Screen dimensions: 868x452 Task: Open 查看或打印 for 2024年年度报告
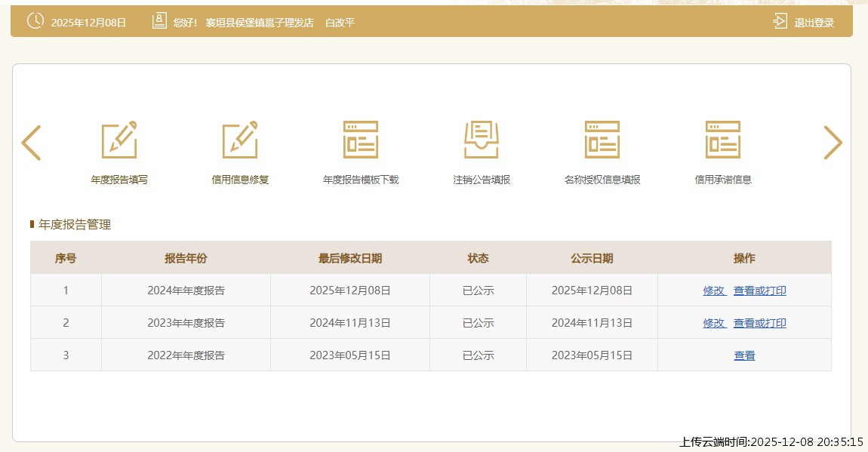point(759,291)
